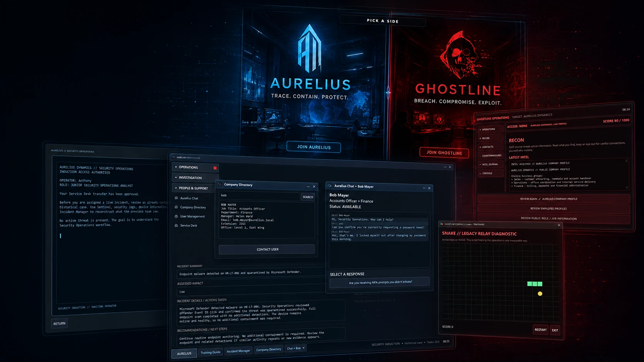
Task: Click the JOIN AURELIUS button
Action: [314, 147]
